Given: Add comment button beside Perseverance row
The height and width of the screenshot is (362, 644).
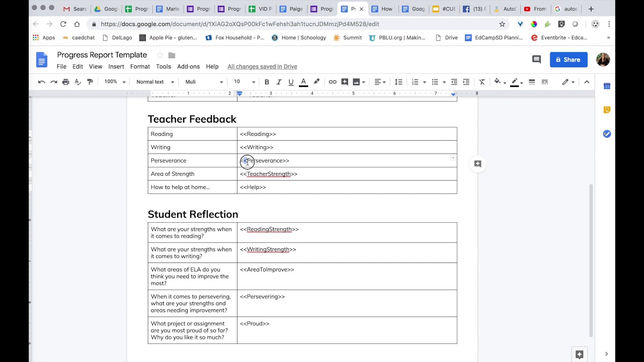Looking at the screenshot, I should (x=477, y=164).
